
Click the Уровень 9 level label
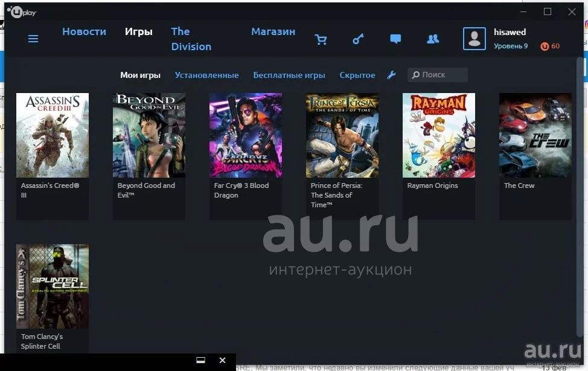pos(511,46)
